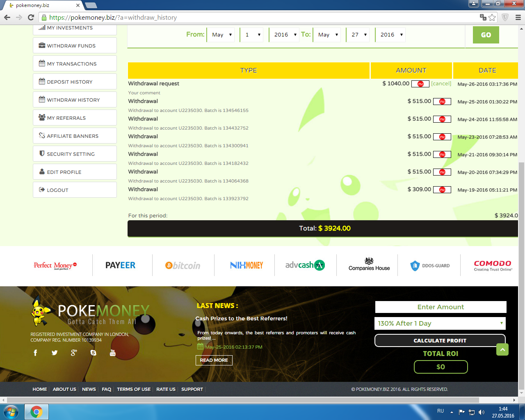Click the Perfect Money icon for the May-21-2016 withdrawal
This screenshot has height=420, width=525.
pyautogui.click(x=442, y=154)
